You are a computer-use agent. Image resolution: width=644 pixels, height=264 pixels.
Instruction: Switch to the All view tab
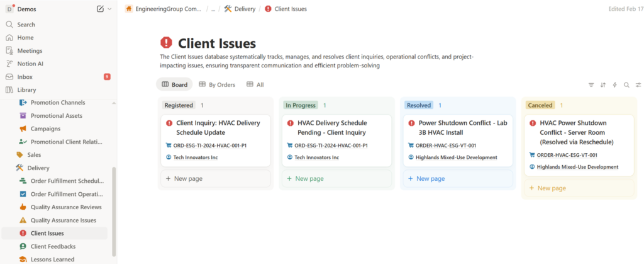point(255,84)
